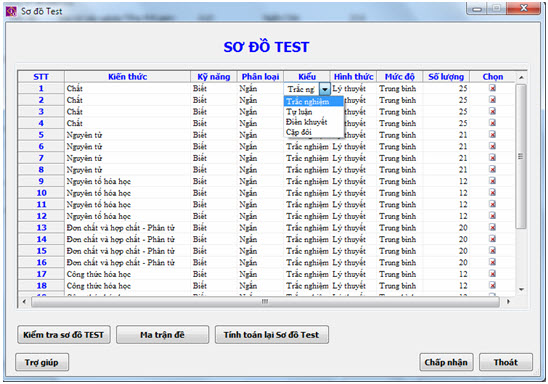
Task: Toggle the Chọn checkbox in row 2
Action: 492,100
